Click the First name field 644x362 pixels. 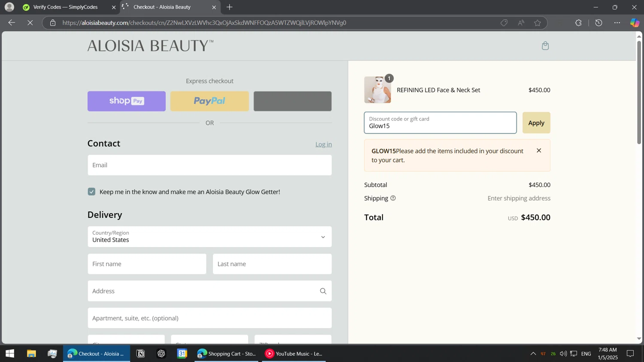tap(147, 264)
